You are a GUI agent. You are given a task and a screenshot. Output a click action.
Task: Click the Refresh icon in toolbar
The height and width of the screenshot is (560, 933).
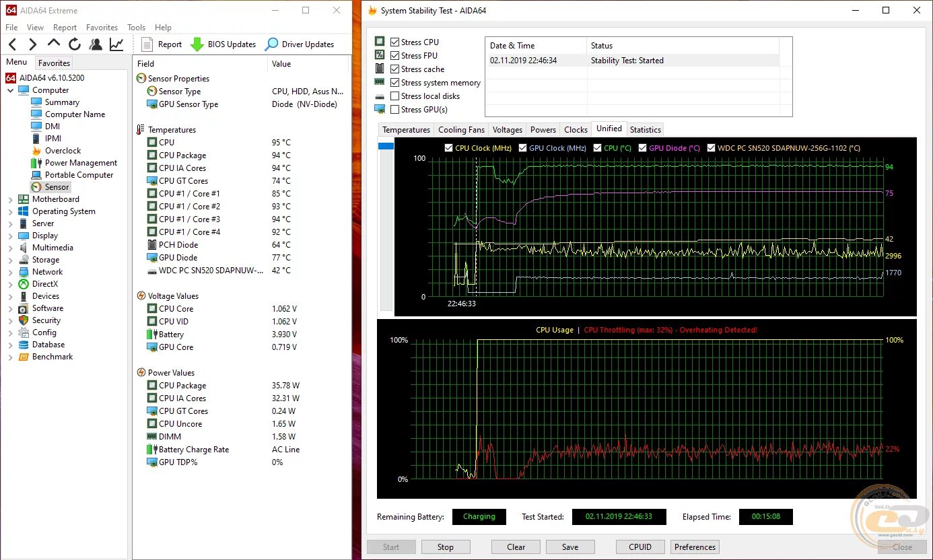click(x=75, y=44)
